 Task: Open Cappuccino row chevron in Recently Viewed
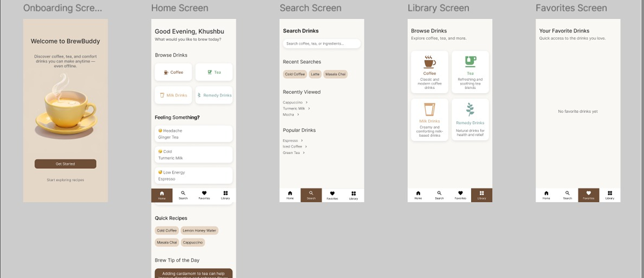307,102
